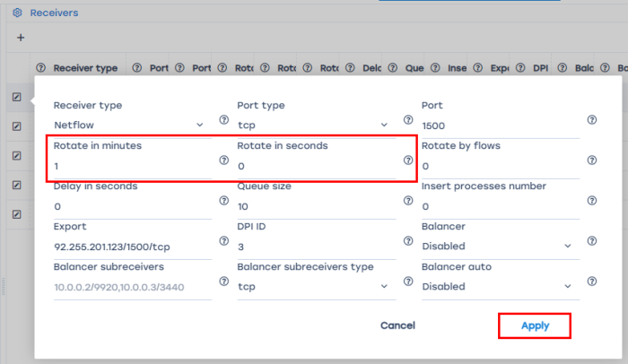Open the Balancer auto dropdown
Viewport: 628px width, 364px height.
[x=496, y=287]
